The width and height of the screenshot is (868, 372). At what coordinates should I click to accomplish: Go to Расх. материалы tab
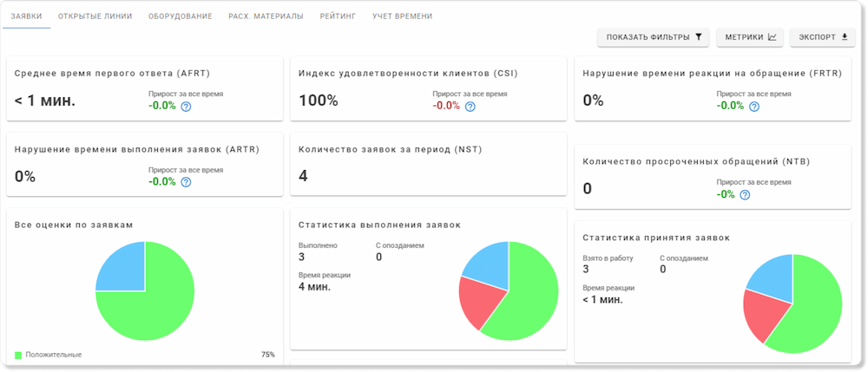click(x=266, y=16)
